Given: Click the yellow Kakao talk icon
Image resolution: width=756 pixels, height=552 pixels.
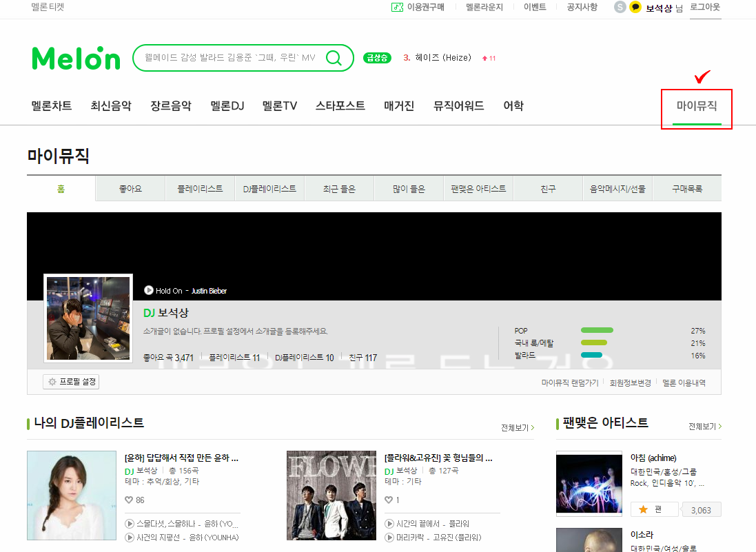Looking at the screenshot, I should (x=635, y=7).
